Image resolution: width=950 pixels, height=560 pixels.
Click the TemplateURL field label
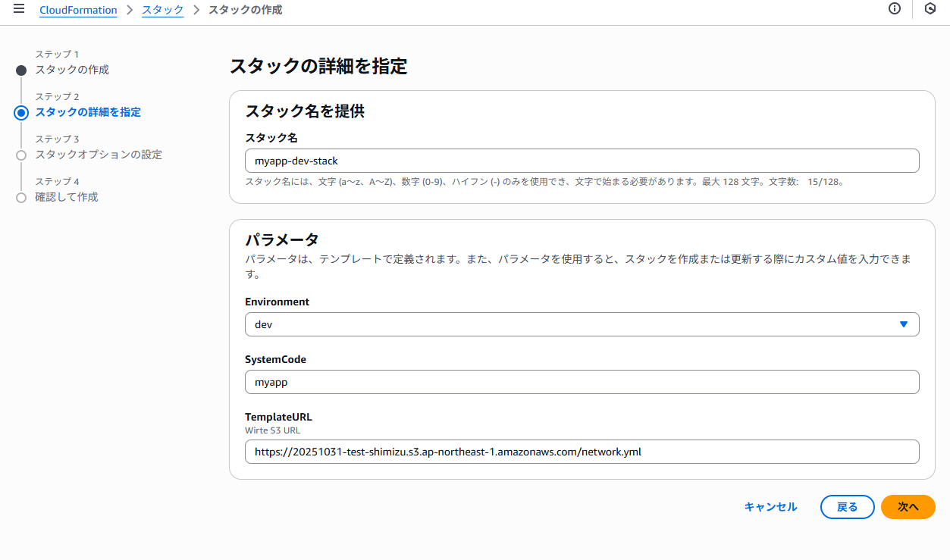click(278, 417)
